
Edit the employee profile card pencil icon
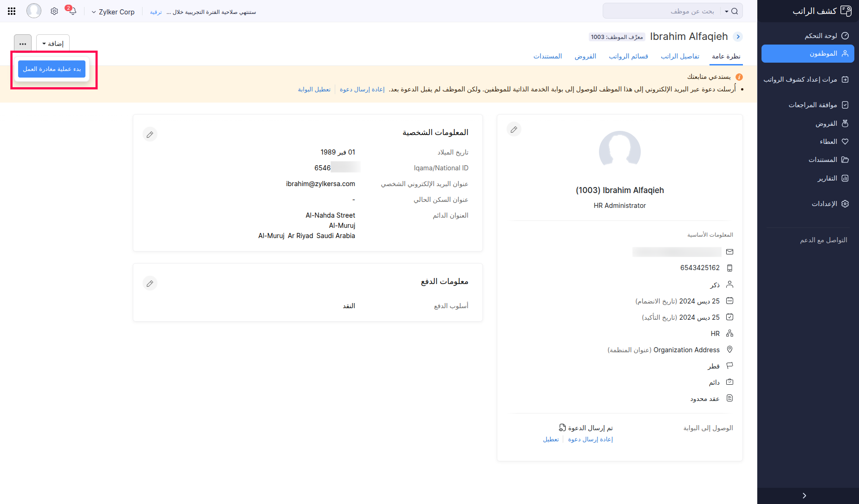514,129
